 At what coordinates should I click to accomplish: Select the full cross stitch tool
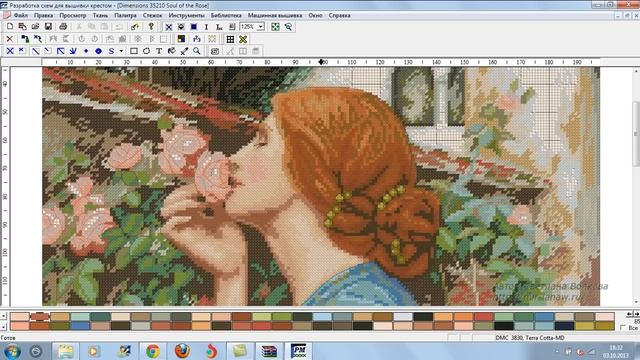(x=10, y=51)
